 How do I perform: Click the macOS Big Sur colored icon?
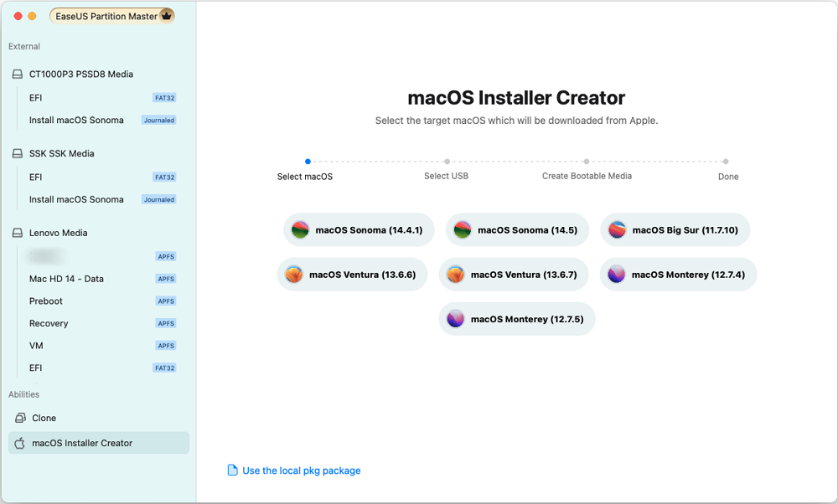(617, 229)
